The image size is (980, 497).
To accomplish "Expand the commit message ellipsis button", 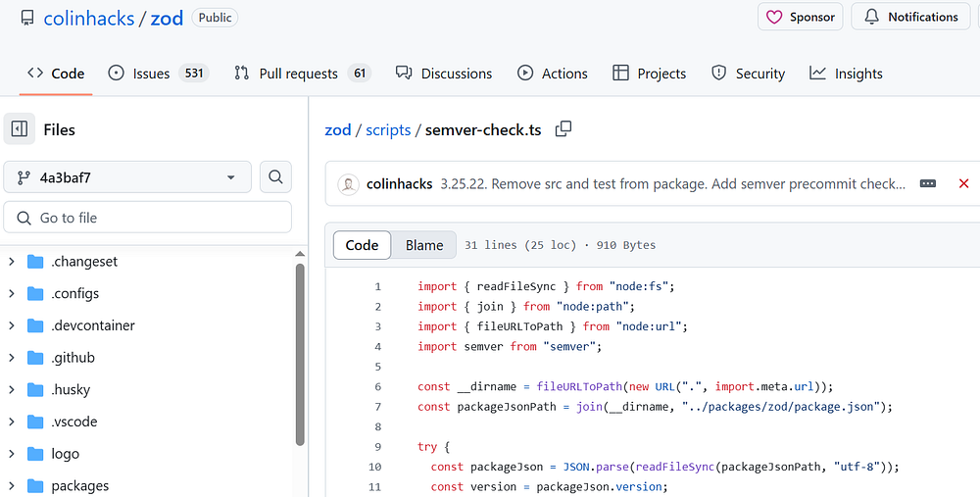I will [928, 183].
